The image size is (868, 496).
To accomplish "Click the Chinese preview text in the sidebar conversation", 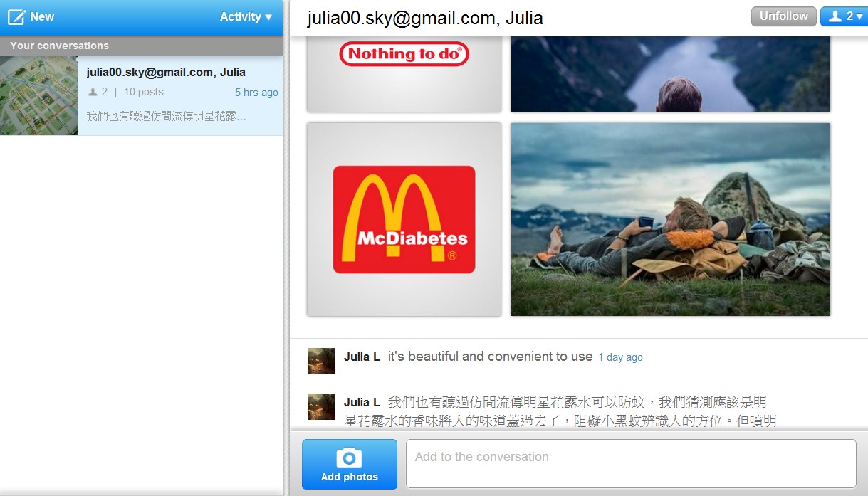I will (x=167, y=116).
